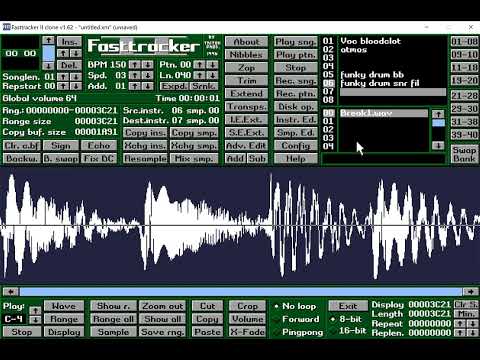Click Echo button

point(99,146)
